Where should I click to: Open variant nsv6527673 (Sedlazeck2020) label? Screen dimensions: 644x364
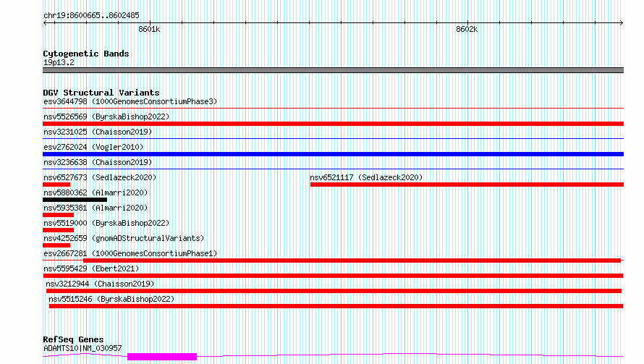click(100, 177)
